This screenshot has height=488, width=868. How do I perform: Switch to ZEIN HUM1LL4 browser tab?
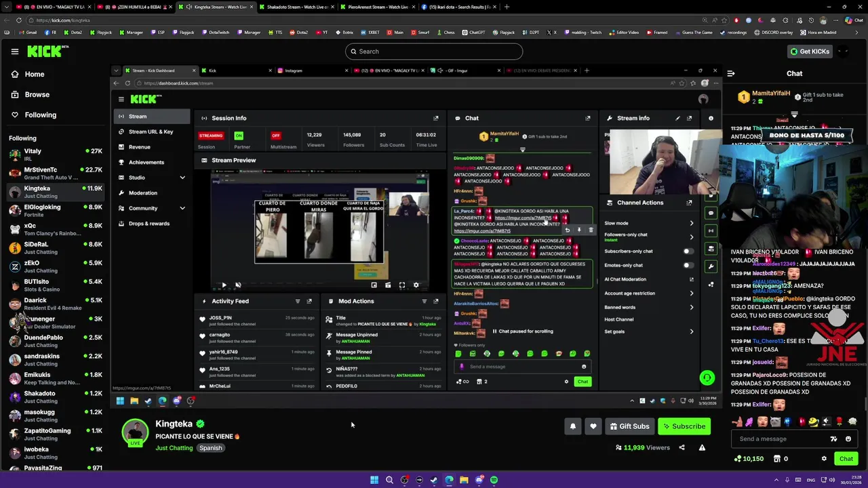point(134,7)
